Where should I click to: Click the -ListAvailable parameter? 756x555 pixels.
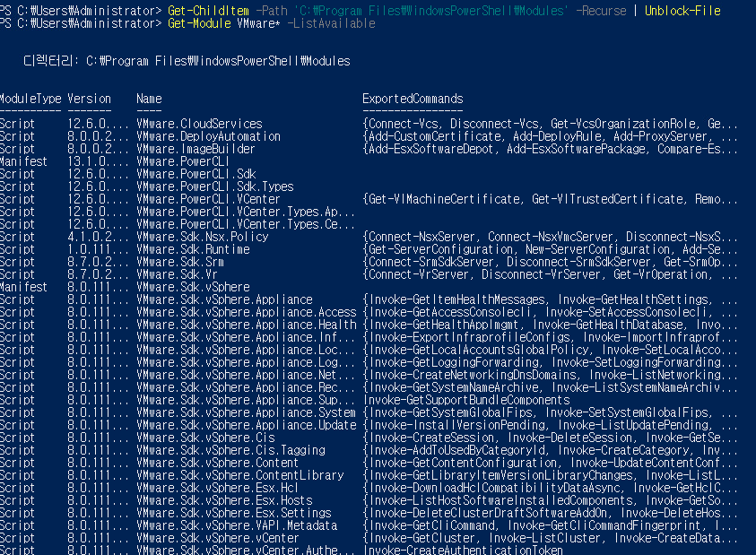(331, 23)
